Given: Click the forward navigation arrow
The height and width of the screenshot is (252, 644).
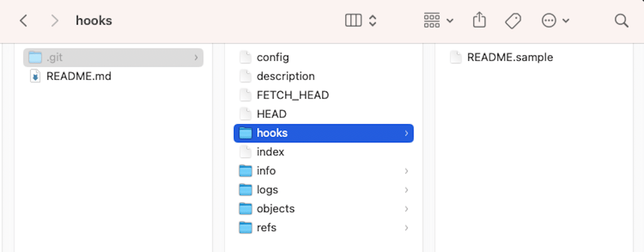Looking at the screenshot, I should 55,20.
